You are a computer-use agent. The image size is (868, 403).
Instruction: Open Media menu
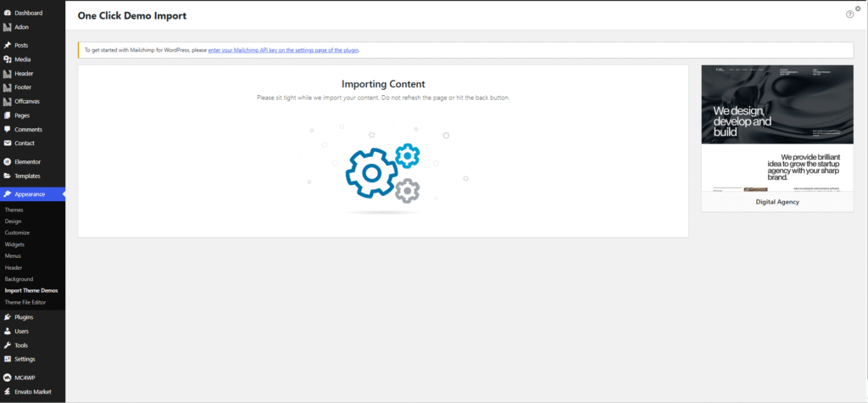click(23, 59)
